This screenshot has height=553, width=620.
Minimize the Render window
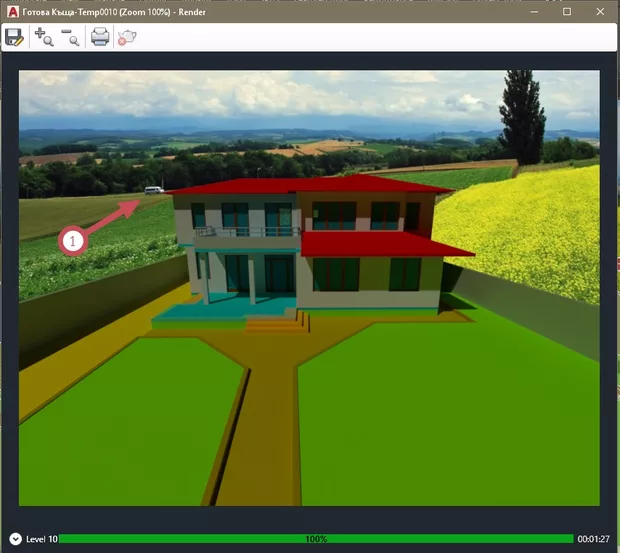(528, 10)
